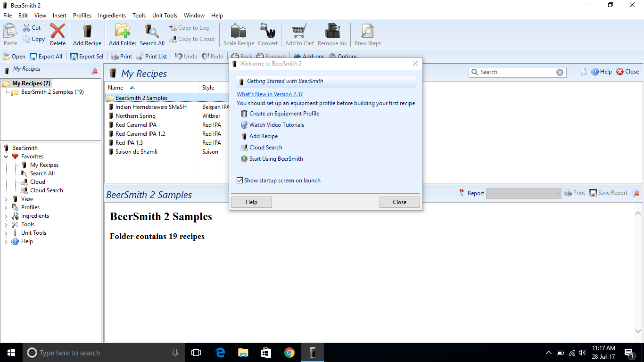This screenshot has height=362, width=644.
Task: Click the Cut scissors icon
Action: [x=26, y=28]
